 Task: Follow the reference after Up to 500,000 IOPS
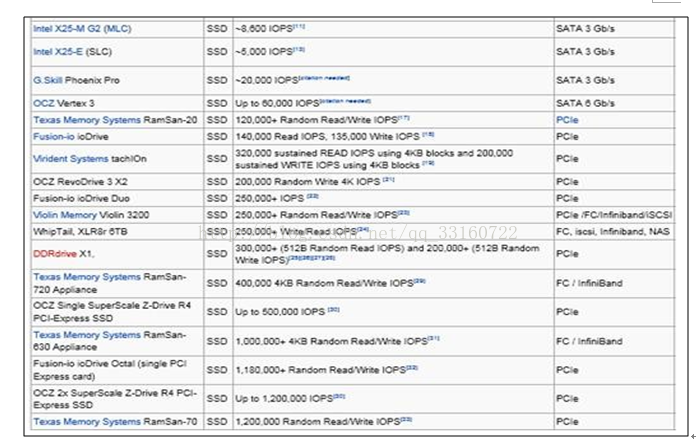click(x=334, y=309)
